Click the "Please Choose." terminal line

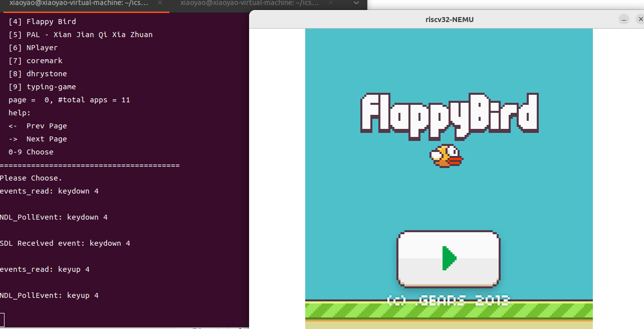[x=31, y=178]
